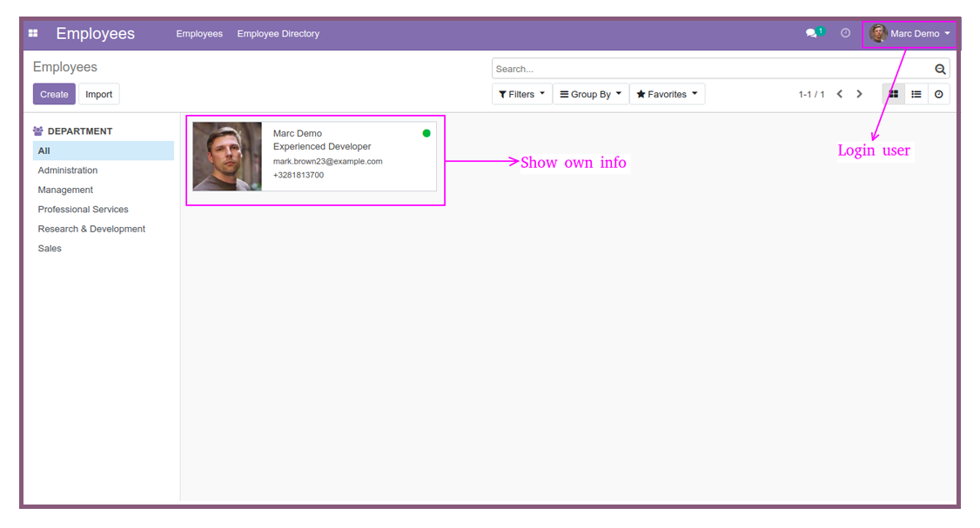Click the 1-1 / 1 pager counter
980x528 pixels.
click(x=811, y=94)
